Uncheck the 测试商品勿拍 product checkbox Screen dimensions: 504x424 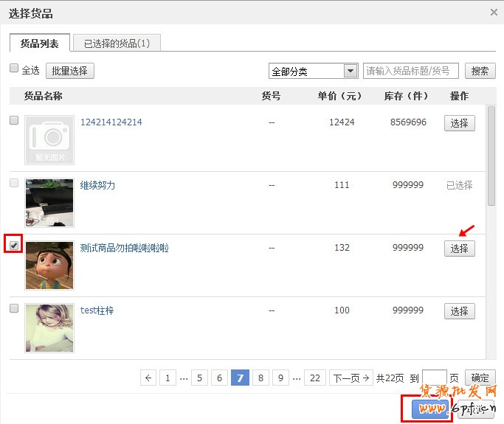(x=14, y=245)
